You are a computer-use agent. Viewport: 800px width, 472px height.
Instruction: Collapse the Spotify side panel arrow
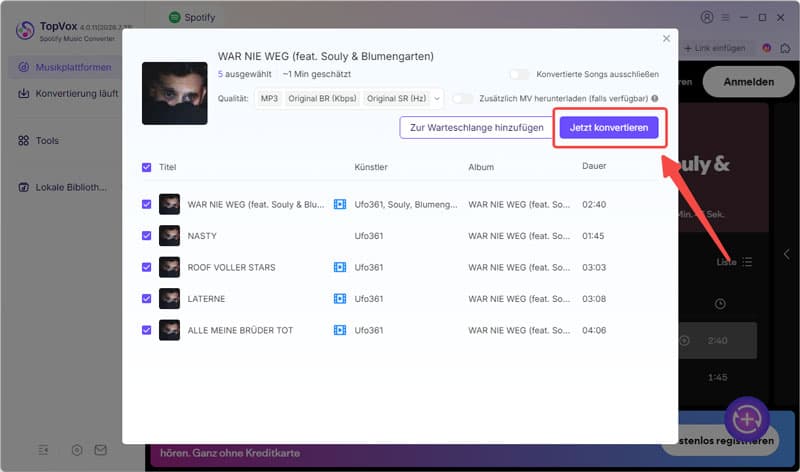click(786, 254)
